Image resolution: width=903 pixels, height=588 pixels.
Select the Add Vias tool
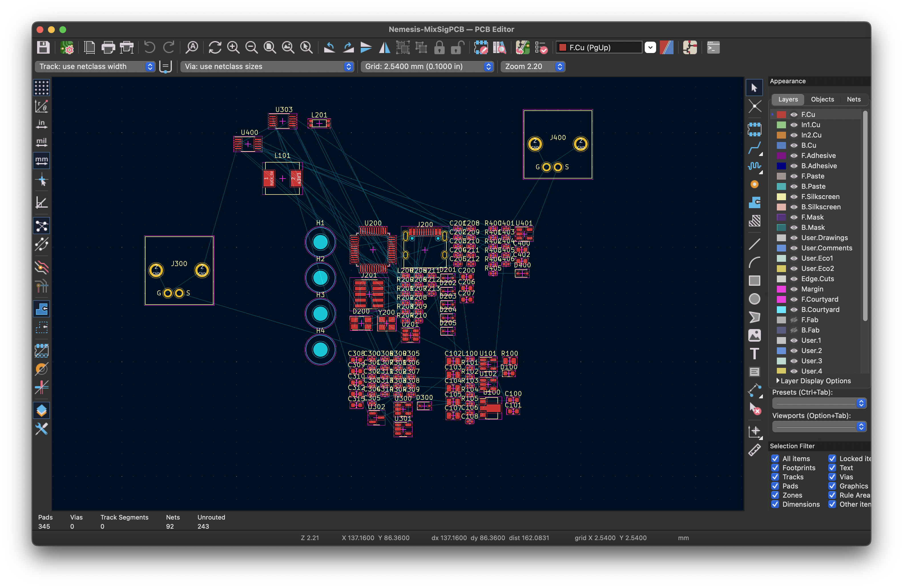point(754,184)
